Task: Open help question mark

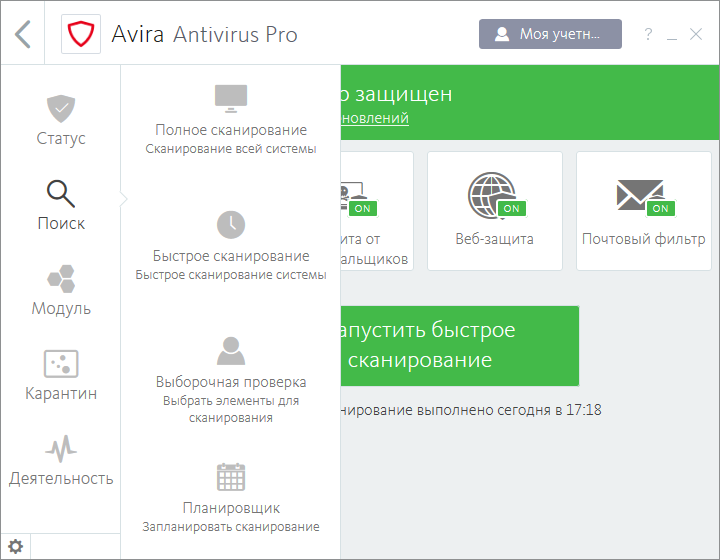Action: pos(648,34)
